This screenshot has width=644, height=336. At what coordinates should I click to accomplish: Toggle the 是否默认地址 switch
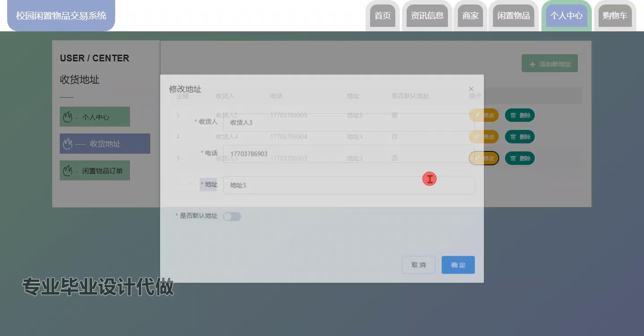coord(232,217)
